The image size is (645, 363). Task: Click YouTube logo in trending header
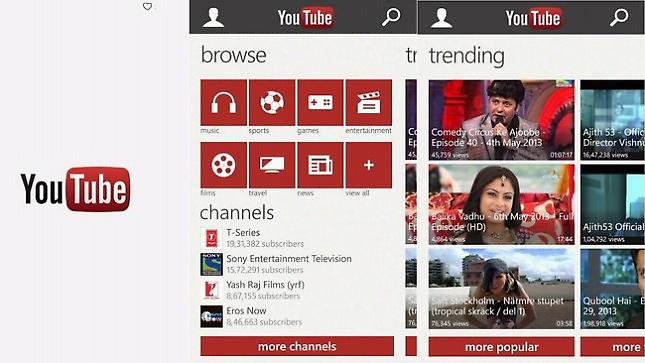[x=534, y=18]
